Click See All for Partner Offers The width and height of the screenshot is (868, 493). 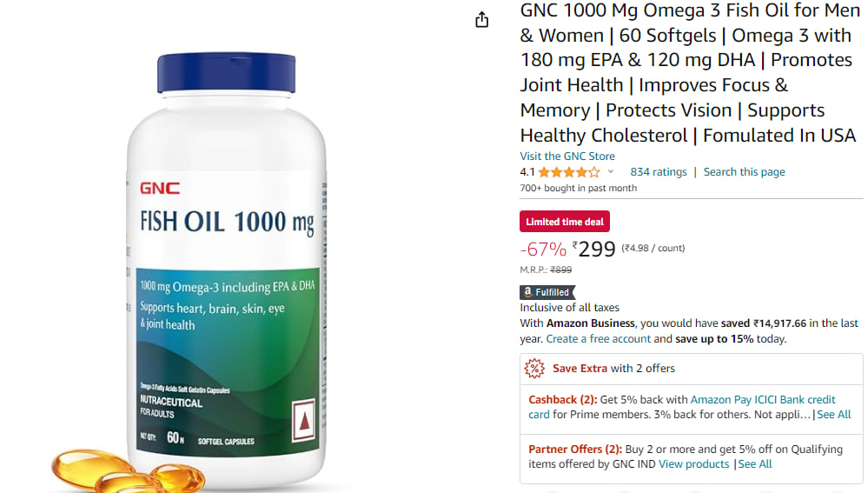tap(754, 464)
